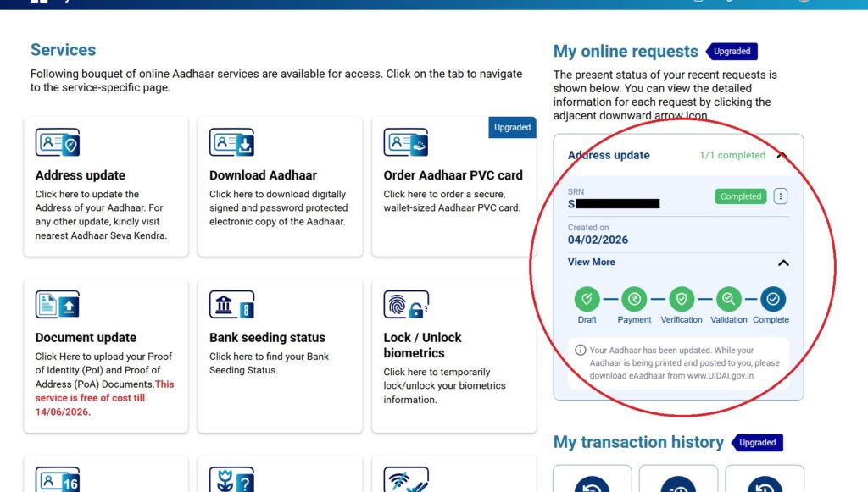Click the Validation step icon
This screenshot has width=868, height=492.
(x=729, y=299)
